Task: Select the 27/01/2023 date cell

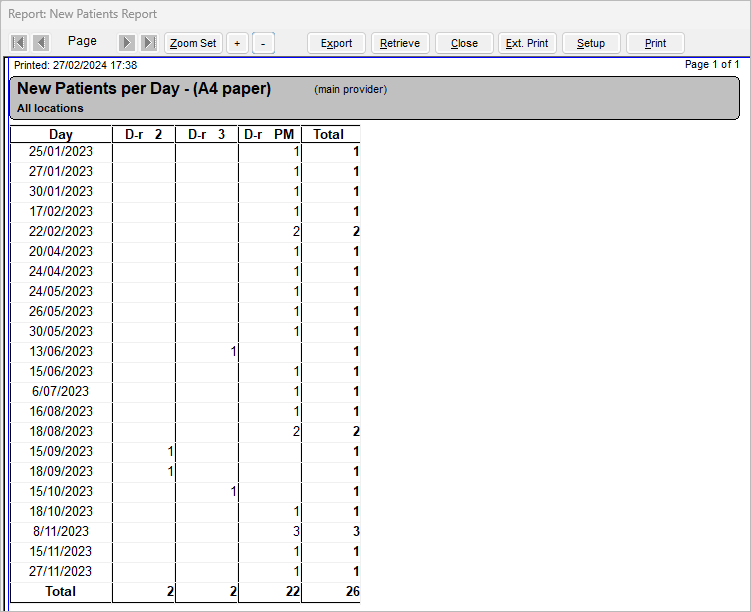Action: click(61, 171)
